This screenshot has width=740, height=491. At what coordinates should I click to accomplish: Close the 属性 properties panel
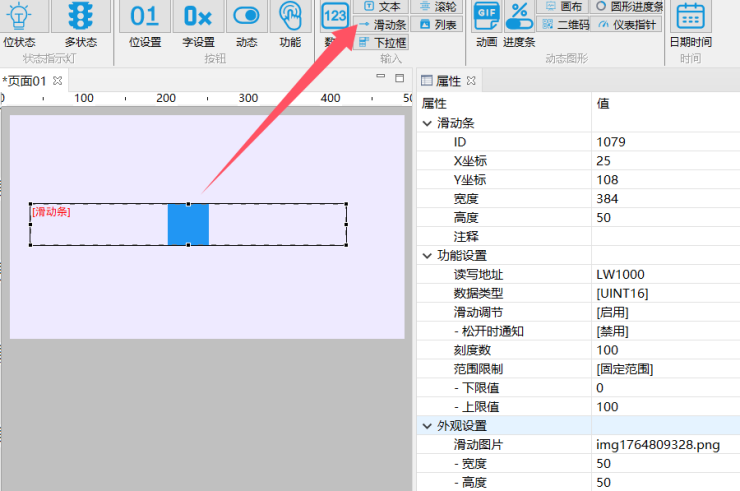tap(471, 81)
